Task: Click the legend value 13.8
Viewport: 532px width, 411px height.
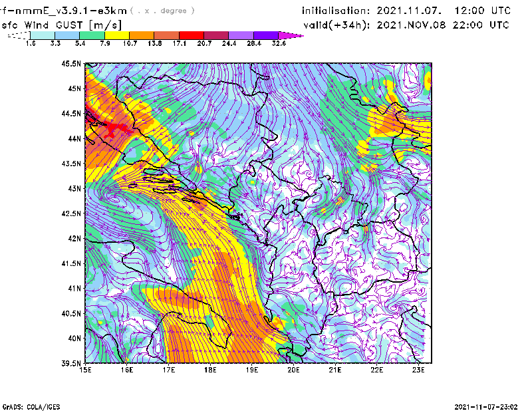Action: click(154, 43)
